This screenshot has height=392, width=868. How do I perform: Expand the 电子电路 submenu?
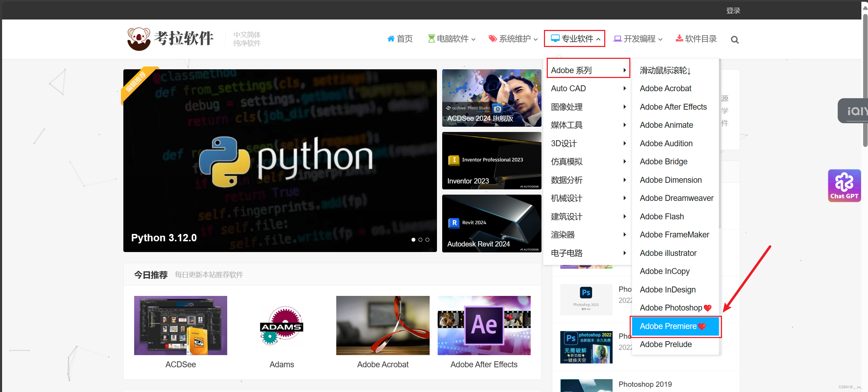pyautogui.click(x=588, y=253)
